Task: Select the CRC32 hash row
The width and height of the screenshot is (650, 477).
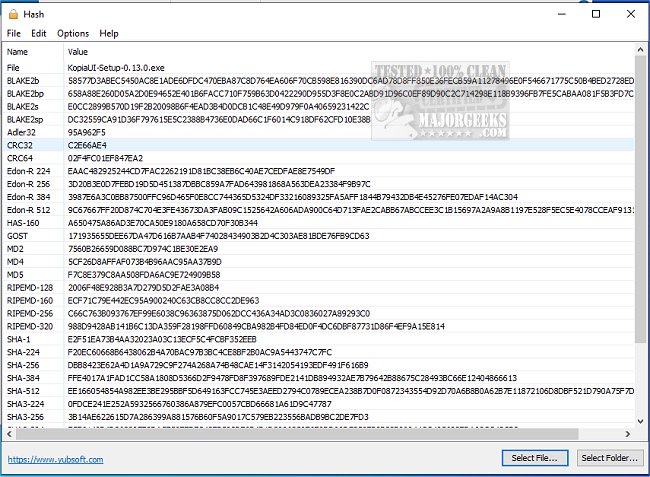Action: pos(20,144)
